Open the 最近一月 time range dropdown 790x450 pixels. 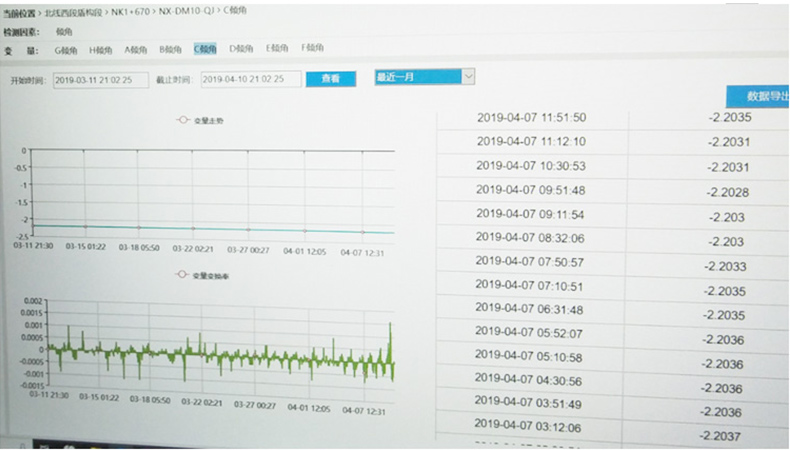click(x=424, y=77)
